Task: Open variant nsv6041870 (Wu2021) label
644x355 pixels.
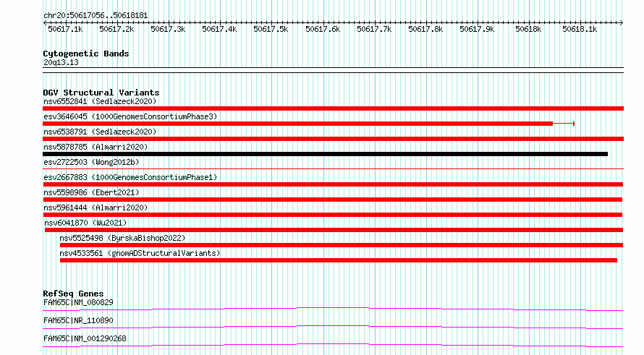Action: click(85, 223)
